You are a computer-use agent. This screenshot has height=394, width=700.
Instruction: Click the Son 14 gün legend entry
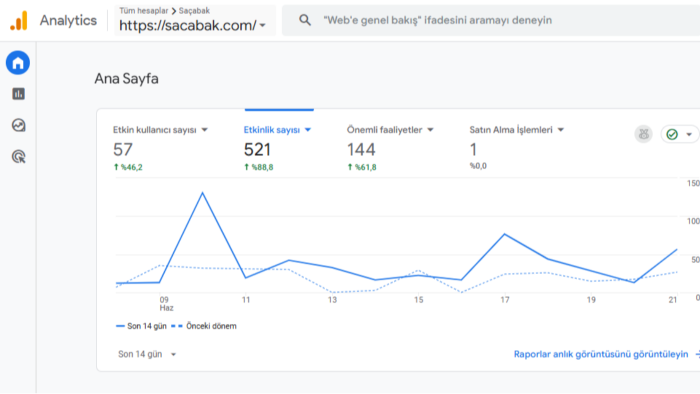(141, 326)
